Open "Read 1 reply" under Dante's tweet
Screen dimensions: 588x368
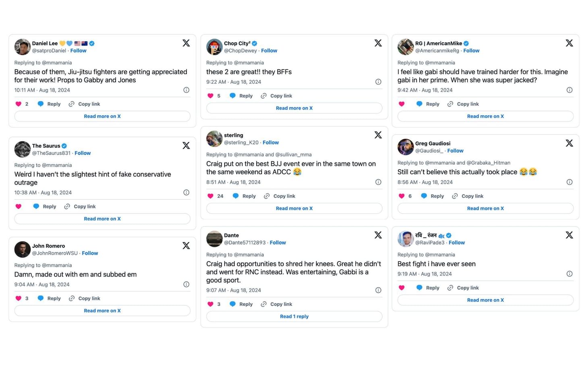[x=294, y=317]
